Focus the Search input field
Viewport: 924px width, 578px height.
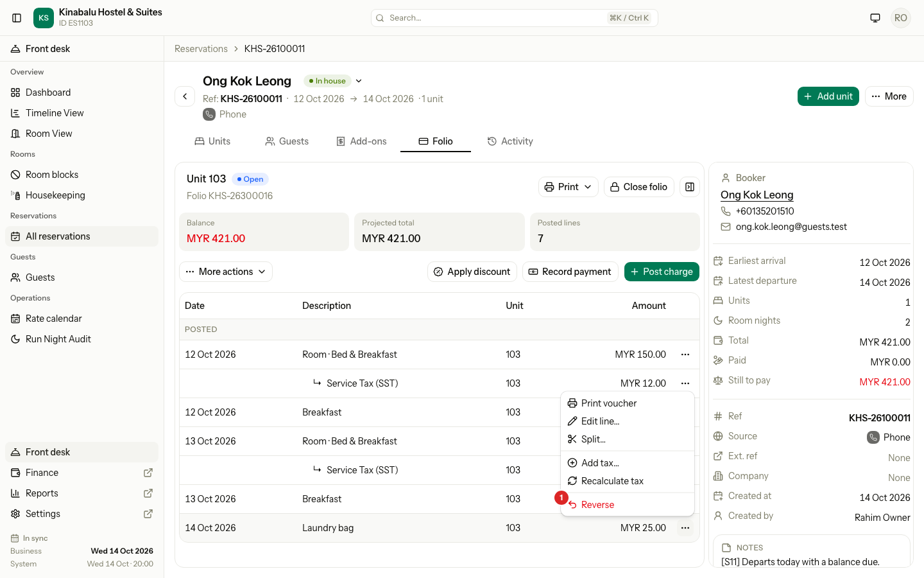click(x=515, y=18)
